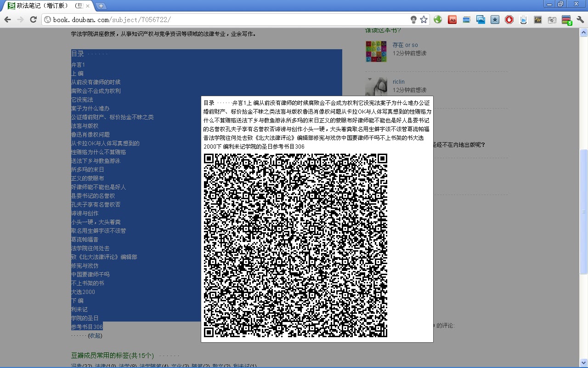Open the red Aa dictionary extension

coord(452,20)
